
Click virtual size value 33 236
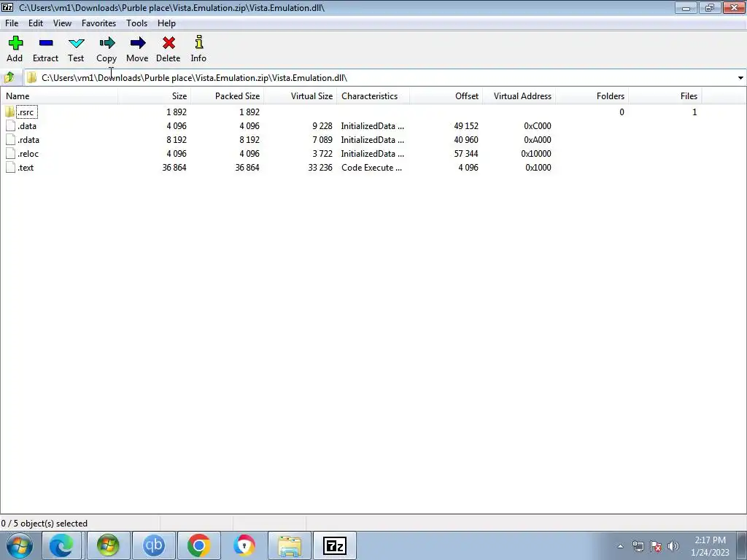[x=320, y=168]
